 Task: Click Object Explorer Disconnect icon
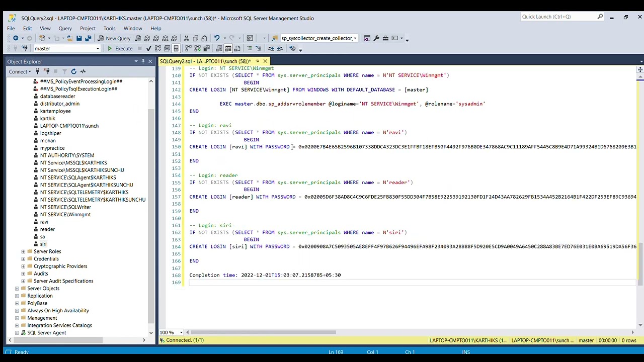pos(46,71)
